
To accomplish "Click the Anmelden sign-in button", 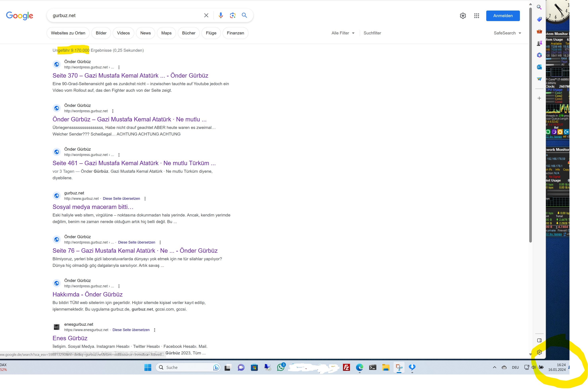I will [503, 16].
